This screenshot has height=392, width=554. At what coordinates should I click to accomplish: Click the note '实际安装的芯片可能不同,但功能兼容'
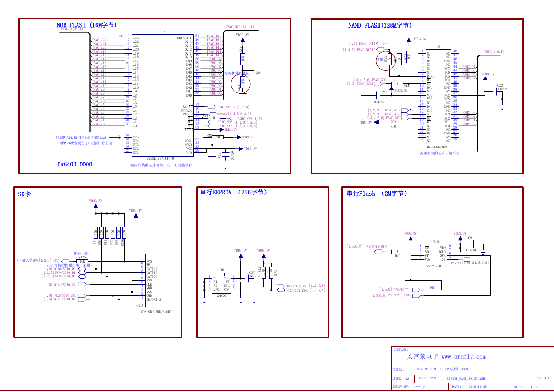(x=161, y=166)
